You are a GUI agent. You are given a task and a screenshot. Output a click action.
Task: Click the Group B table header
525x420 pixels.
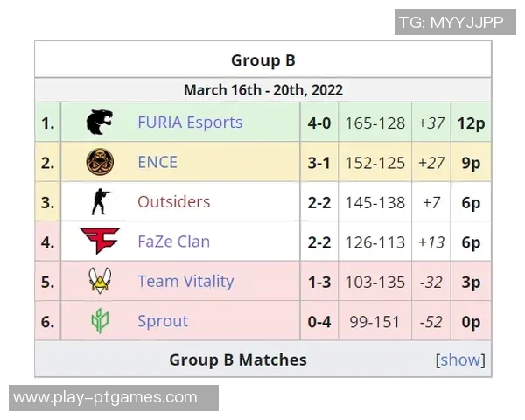[x=262, y=60]
